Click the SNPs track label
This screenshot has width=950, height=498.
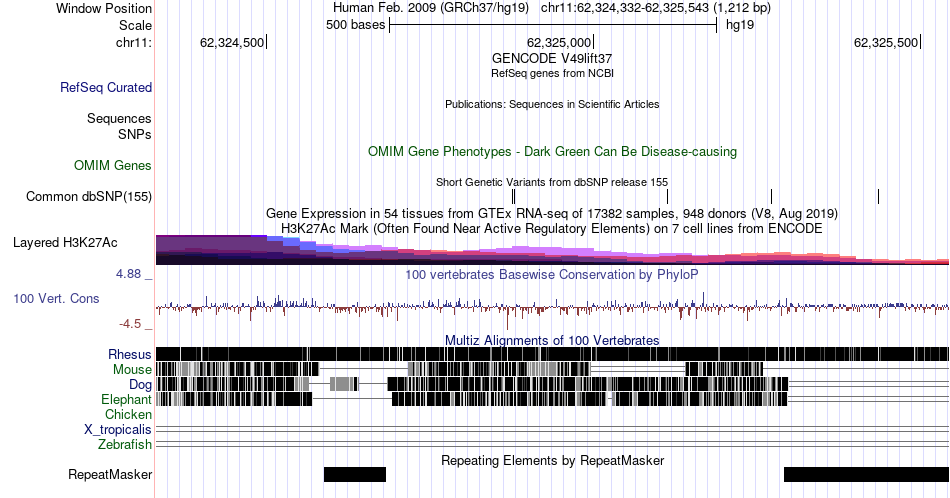click(x=135, y=134)
